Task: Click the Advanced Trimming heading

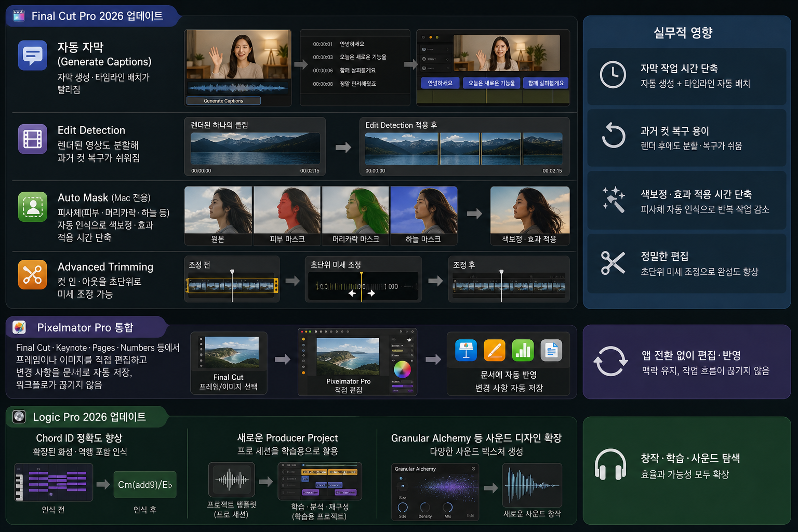Action: (105, 267)
